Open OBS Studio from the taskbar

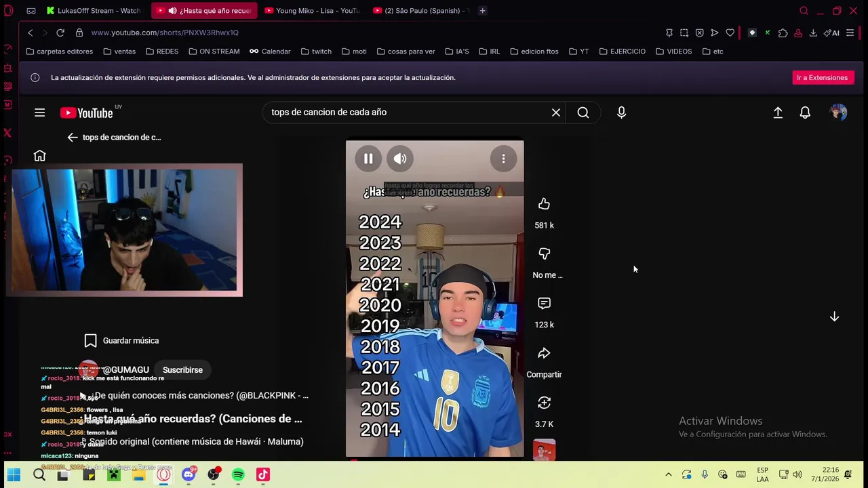214,475
